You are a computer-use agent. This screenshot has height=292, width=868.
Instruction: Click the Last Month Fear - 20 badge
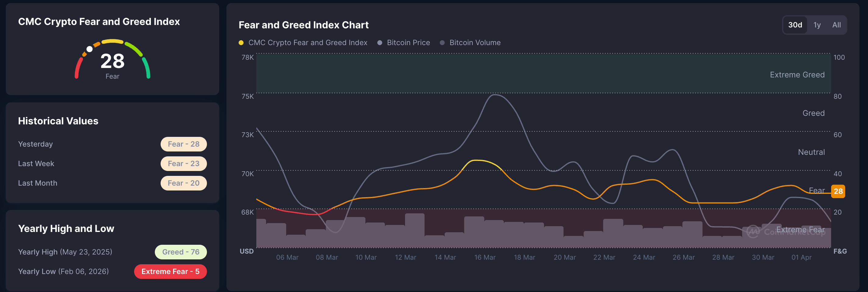[x=183, y=183]
